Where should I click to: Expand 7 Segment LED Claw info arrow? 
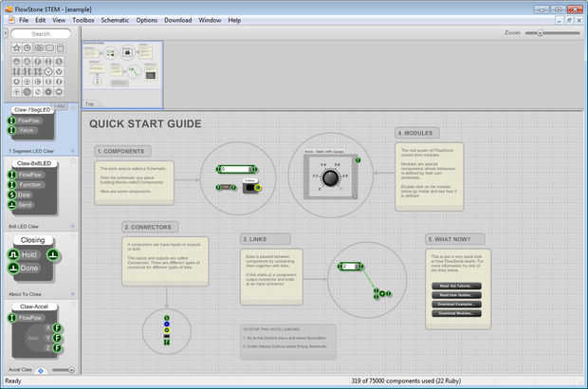(73, 151)
